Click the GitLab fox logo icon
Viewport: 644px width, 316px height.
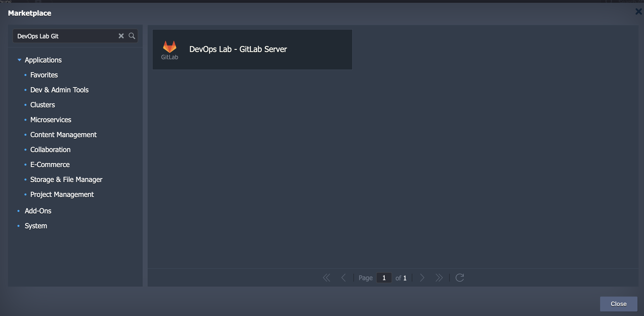(x=170, y=46)
